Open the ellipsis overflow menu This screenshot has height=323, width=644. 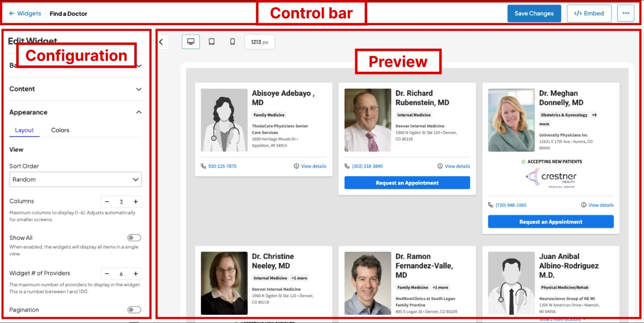pyautogui.click(x=626, y=13)
